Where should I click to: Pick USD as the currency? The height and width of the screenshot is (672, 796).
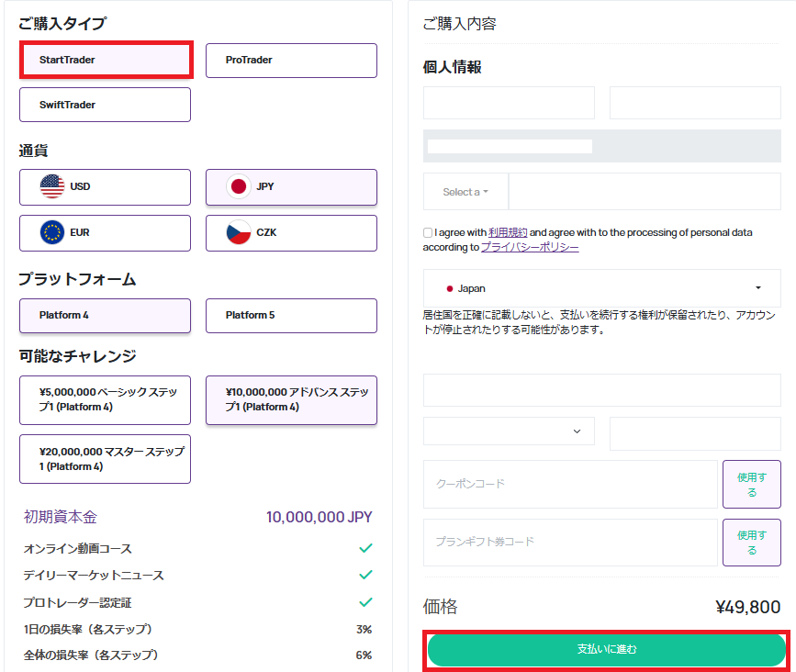point(105,187)
